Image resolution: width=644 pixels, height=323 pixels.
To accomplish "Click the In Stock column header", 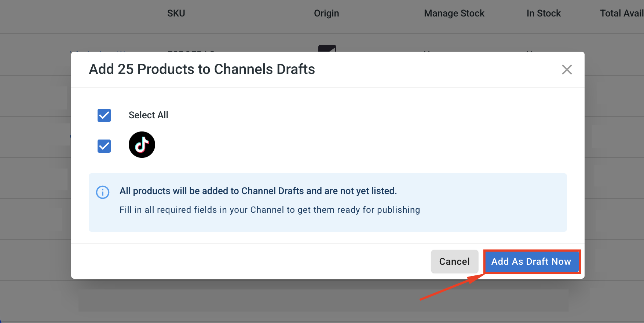I will [544, 13].
